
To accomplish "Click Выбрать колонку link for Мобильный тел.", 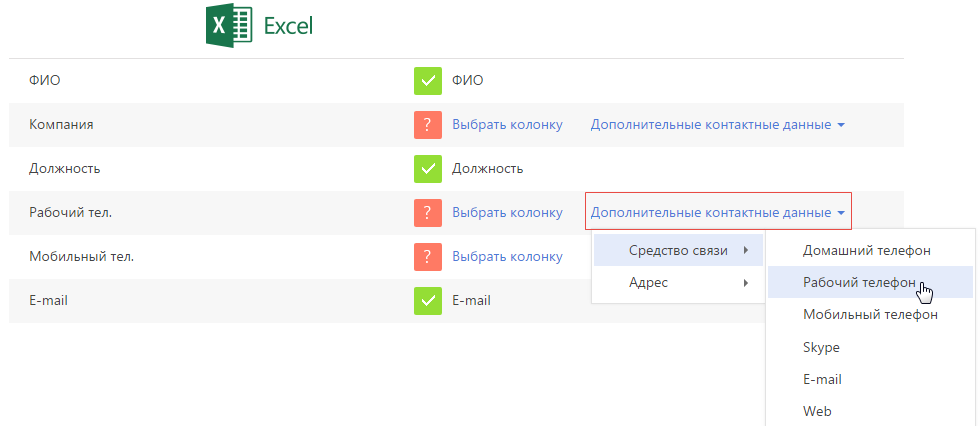I will 508,257.
